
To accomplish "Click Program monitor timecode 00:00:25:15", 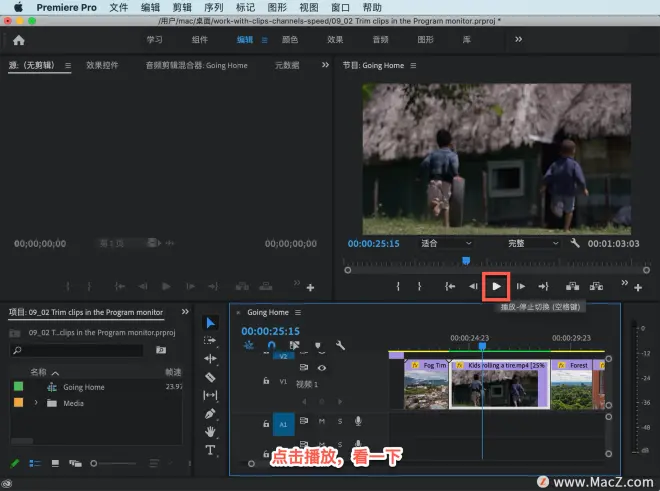I will tap(374, 243).
